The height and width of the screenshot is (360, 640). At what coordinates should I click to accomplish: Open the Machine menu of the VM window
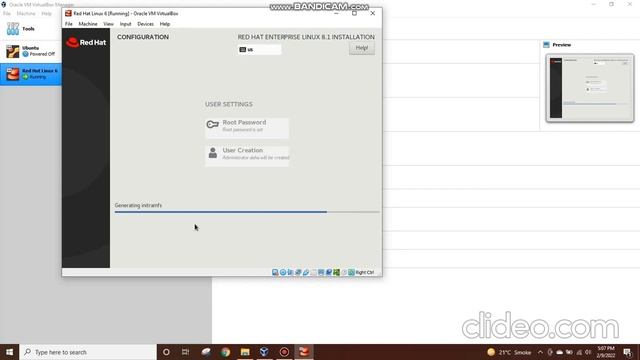click(88, 24)
